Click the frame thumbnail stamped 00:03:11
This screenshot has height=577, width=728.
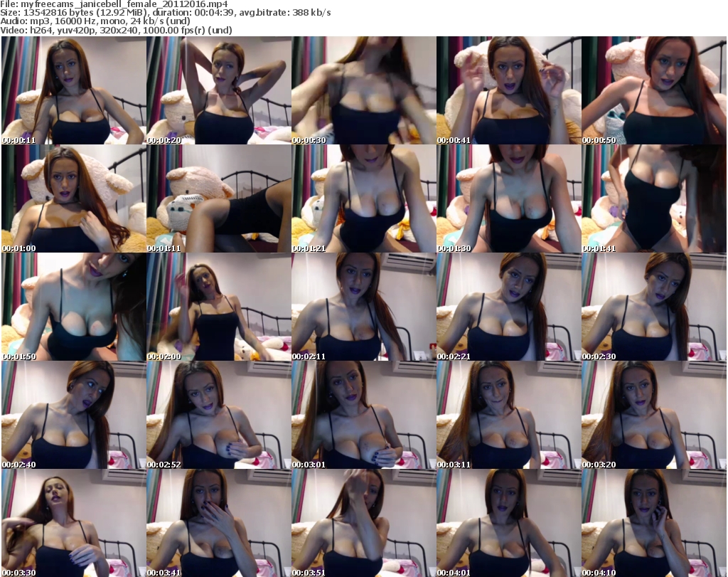pyautogui.click(x=509, y=415)
